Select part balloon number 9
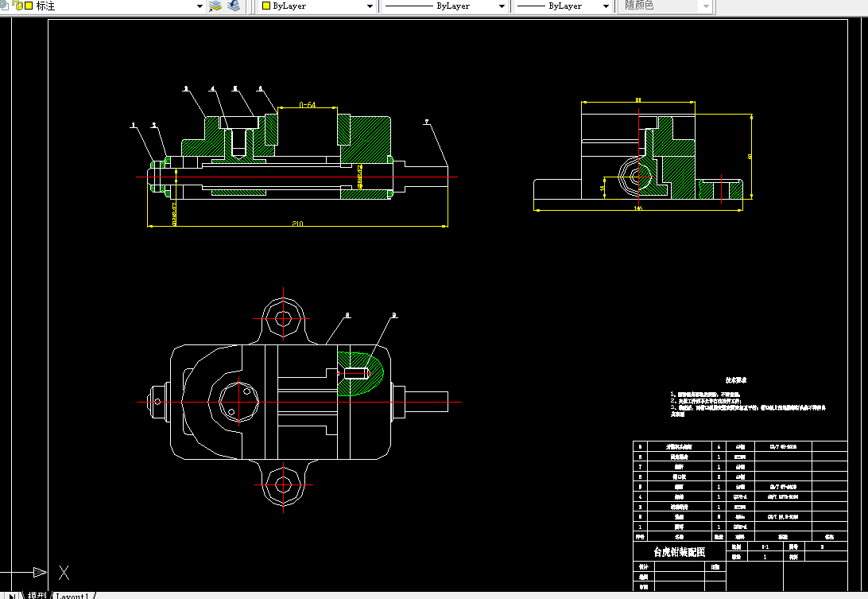Screen dimensions: 868x599 [x=394, y=315]
